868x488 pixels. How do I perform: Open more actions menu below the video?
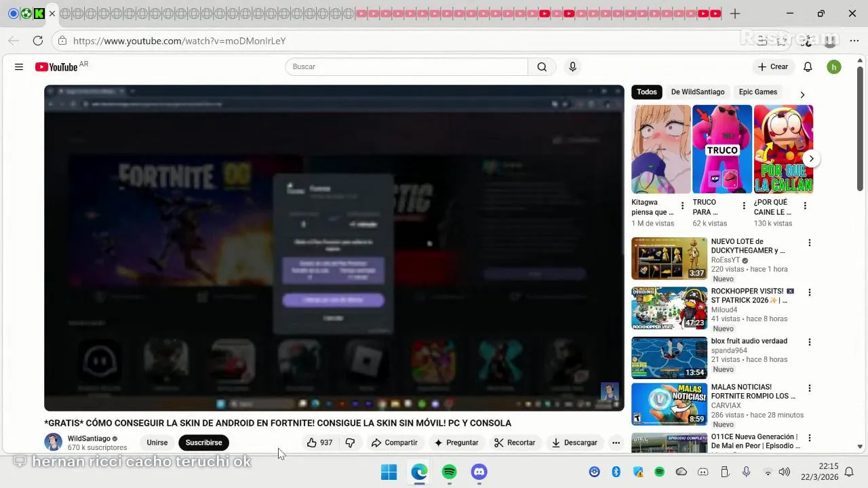pos(616,443)
